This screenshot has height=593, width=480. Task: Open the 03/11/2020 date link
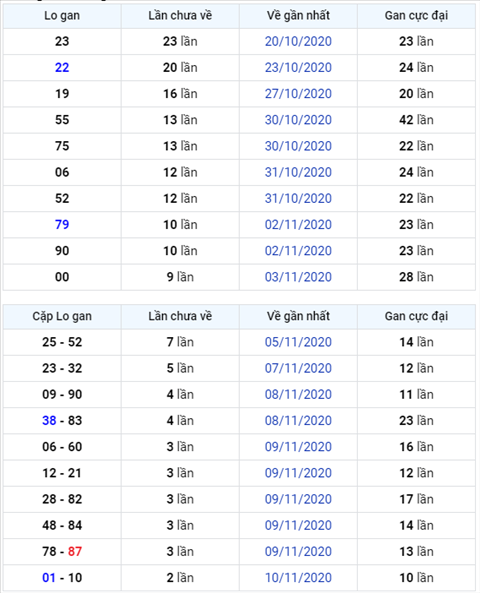298,277
